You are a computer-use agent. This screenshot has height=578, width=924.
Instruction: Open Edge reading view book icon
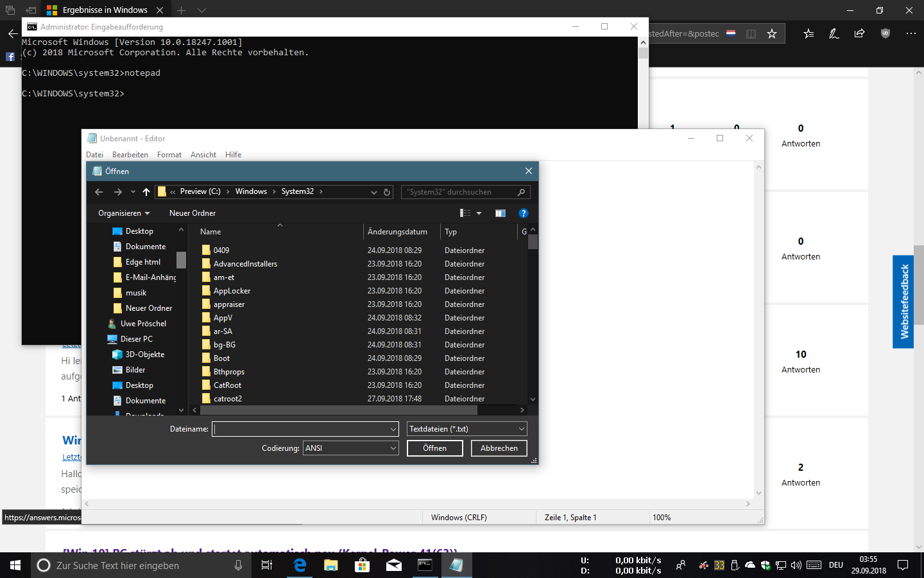tap(751, 33)
